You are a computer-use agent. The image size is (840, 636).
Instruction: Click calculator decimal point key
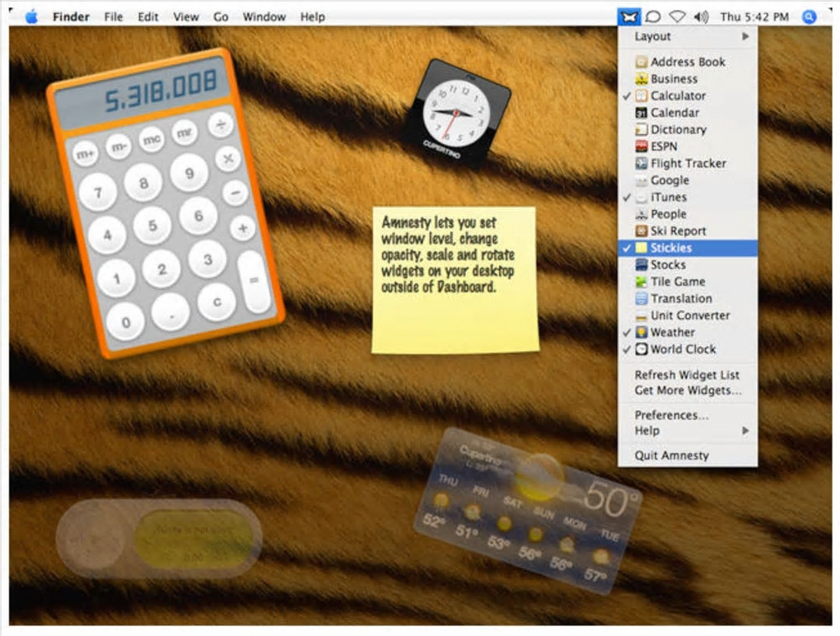(171, 312)
